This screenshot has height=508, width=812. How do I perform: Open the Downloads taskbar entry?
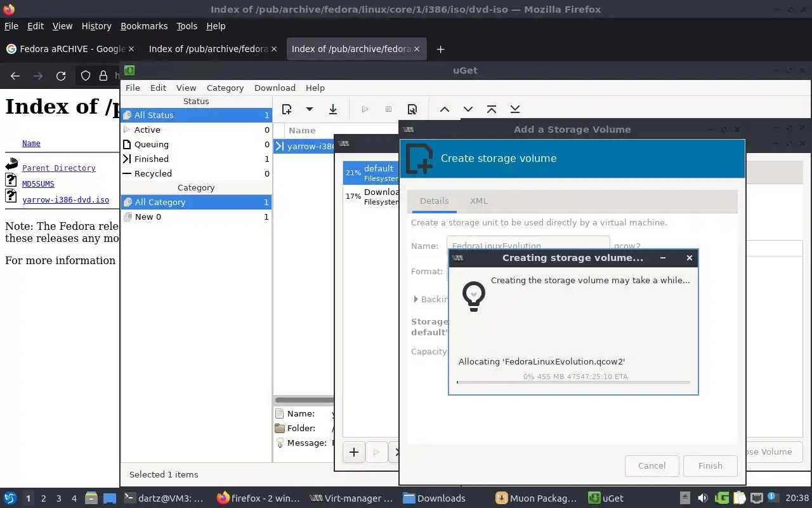[x=435, y=498]
